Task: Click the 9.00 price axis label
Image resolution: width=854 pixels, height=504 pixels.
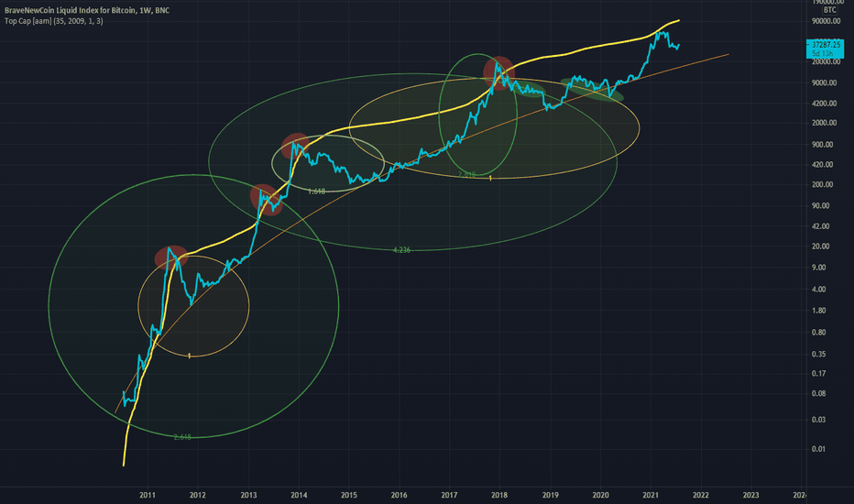Action: (818, 268)
